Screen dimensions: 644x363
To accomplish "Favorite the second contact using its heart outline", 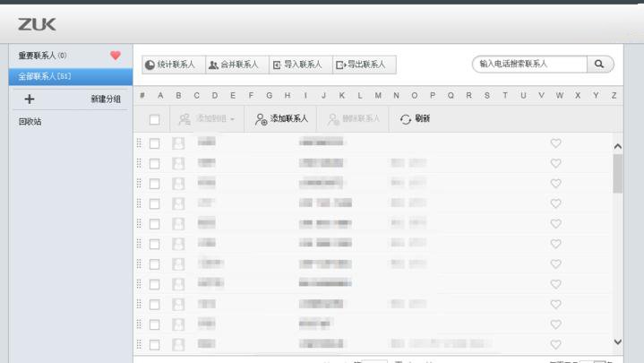I will coord(555,163).
